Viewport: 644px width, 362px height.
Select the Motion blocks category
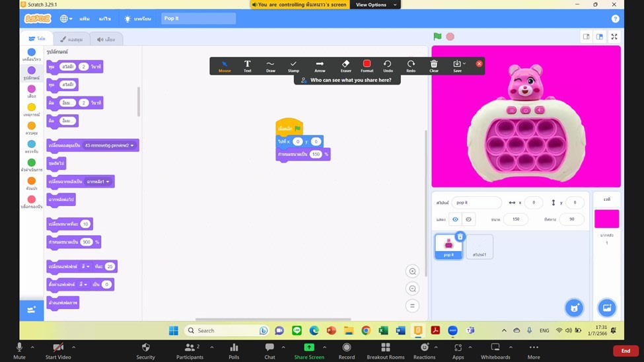(x=32, y=55)
